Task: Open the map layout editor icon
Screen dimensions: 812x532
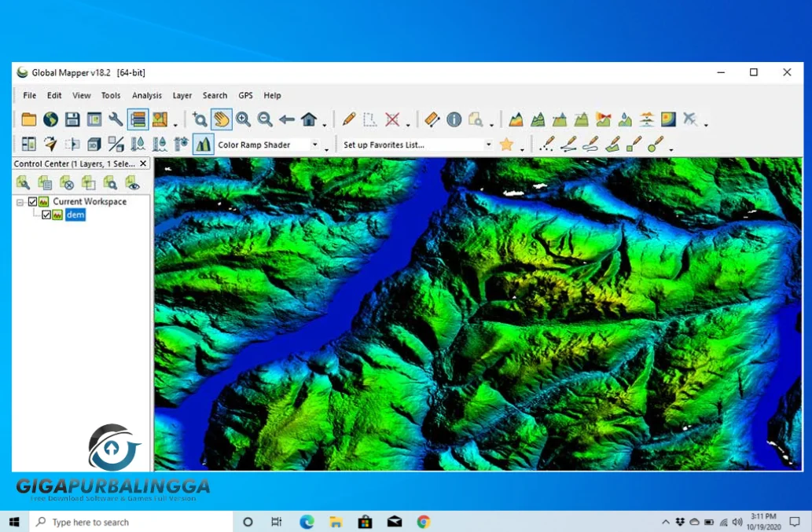Action: click(x=94, y=119)
